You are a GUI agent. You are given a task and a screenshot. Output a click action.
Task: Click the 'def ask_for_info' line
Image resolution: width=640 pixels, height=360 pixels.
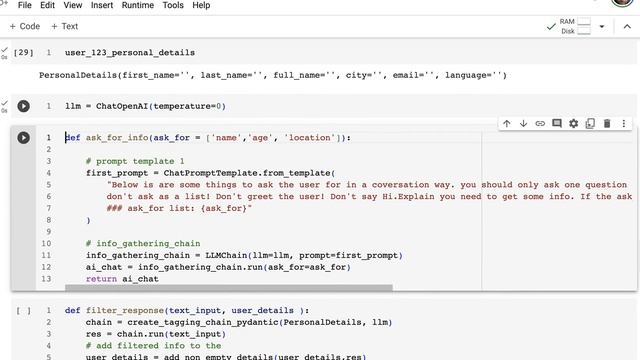click(x=208, y=138)
